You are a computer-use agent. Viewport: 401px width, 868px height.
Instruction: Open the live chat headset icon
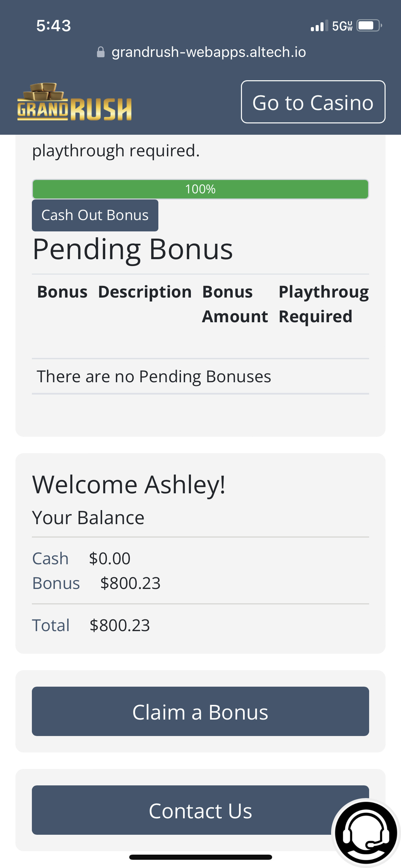366,832
